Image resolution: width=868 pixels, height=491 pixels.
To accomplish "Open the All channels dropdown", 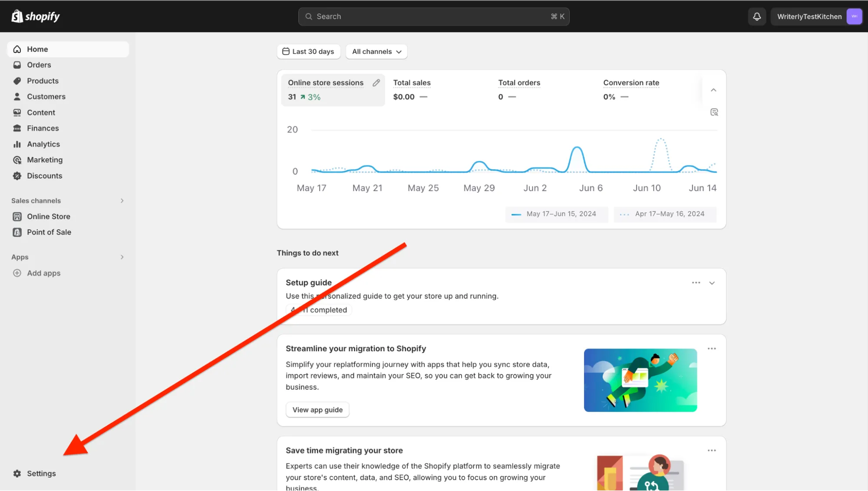I will (x=376, y=51).
